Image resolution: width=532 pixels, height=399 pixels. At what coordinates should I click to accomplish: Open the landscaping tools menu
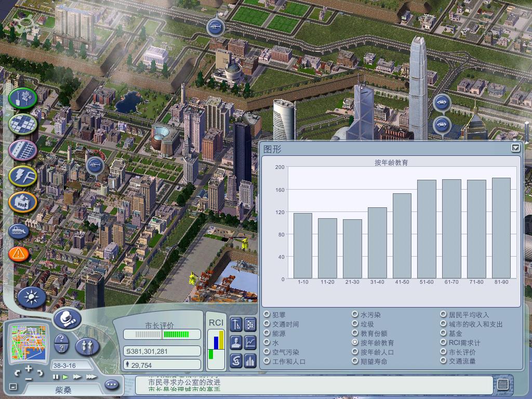(x=23, y=99)
